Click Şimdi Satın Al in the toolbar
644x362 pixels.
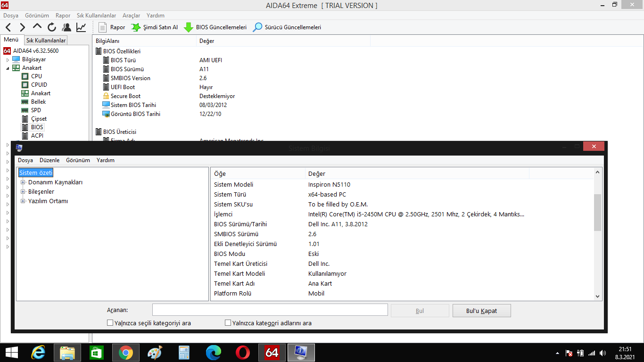coord(155,27)
